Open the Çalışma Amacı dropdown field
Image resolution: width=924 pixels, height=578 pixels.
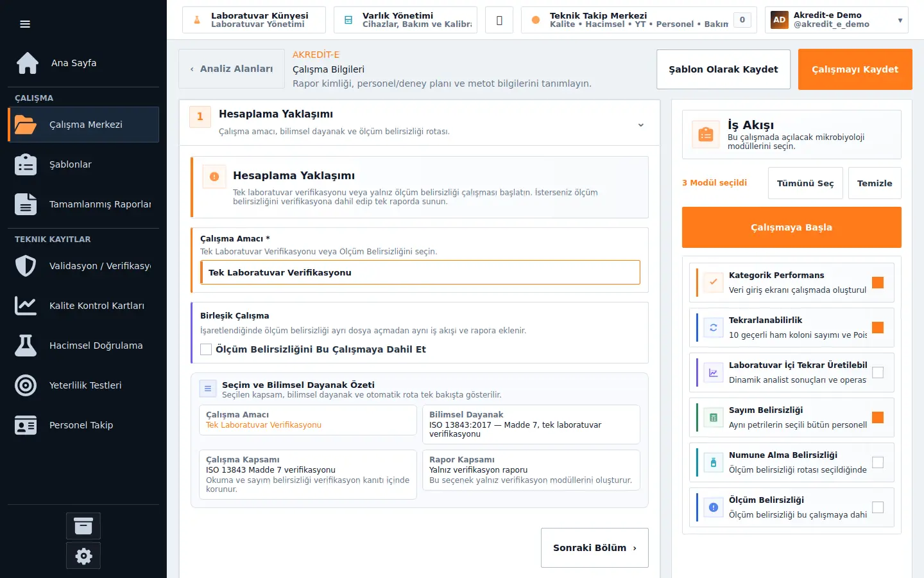point(420,272)
